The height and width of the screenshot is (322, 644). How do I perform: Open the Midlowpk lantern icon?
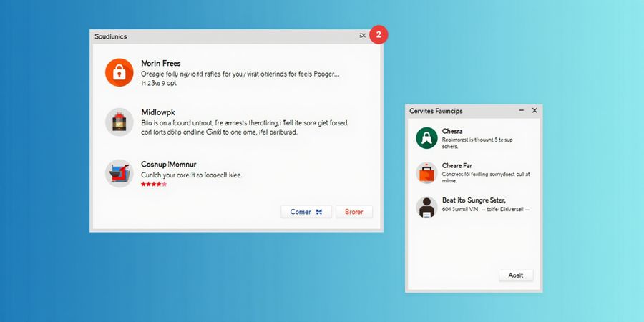tap(119, 122)
